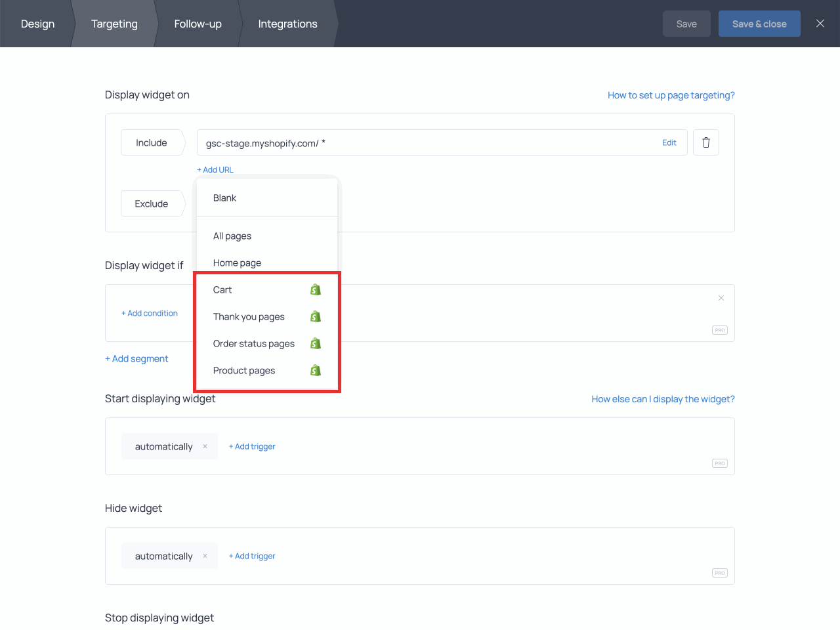Screen dimensions: 840x630
Task: Choose Blank from the page dropdown
Action: click(224, 198)
